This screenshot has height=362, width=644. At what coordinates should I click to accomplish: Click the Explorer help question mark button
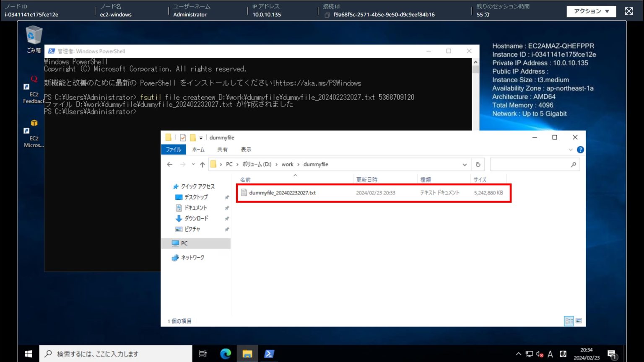(580, 150)
